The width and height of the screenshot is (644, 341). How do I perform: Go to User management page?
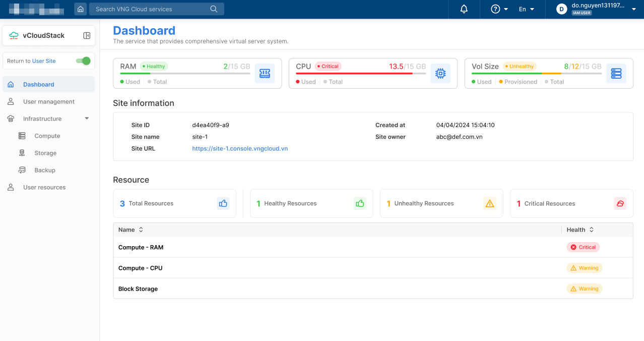coord(49,101)
